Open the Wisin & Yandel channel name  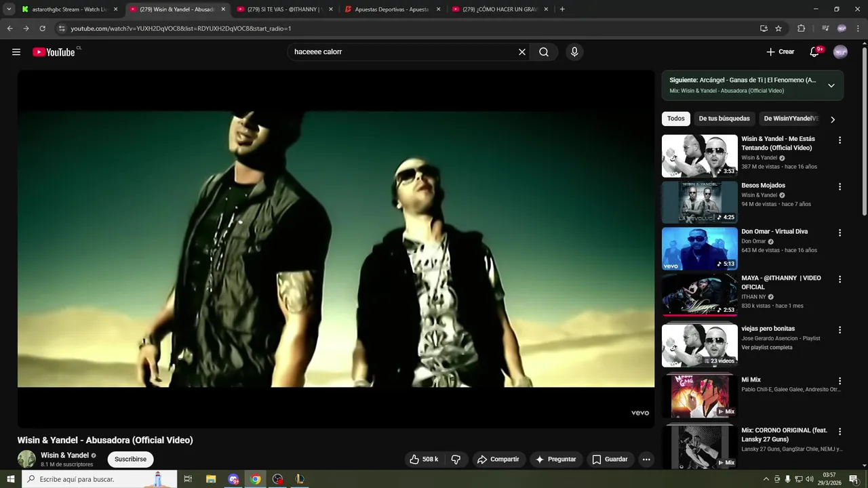click(x=64, y=455)
